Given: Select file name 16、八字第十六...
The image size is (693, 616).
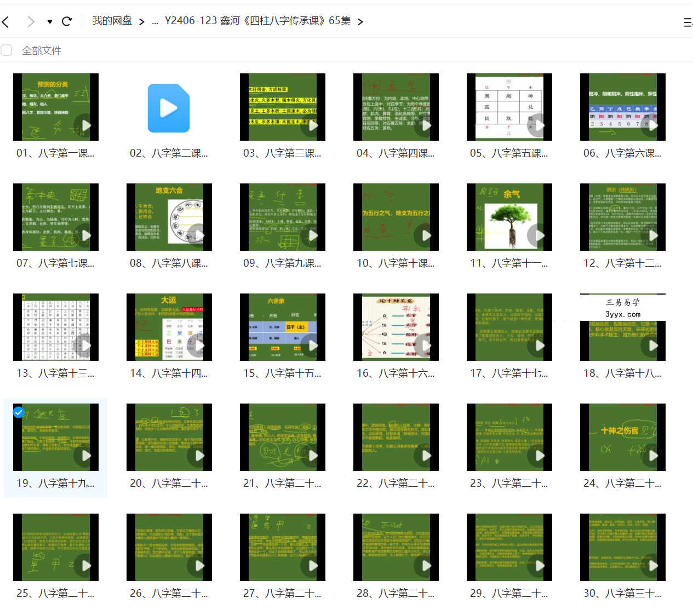Looking at the screenshot, I should coord(396,373).
